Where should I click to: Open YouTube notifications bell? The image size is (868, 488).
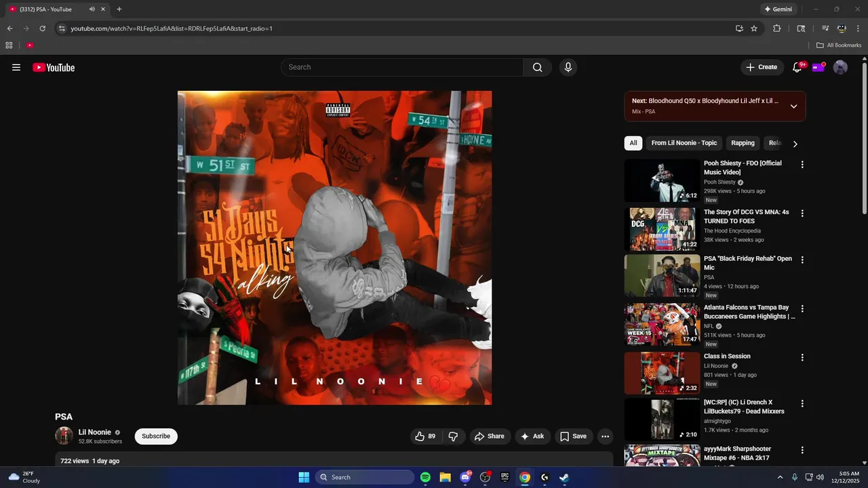[797, 67]
